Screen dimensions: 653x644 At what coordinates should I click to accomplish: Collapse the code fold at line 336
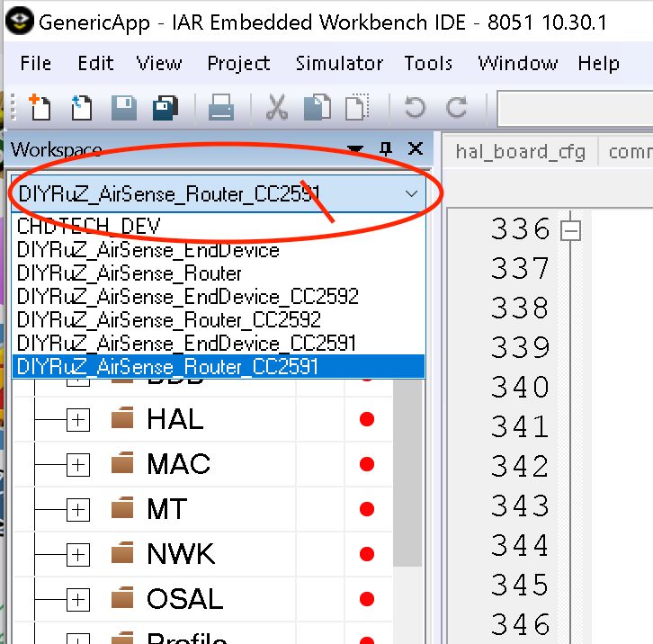tap(570, 230)
